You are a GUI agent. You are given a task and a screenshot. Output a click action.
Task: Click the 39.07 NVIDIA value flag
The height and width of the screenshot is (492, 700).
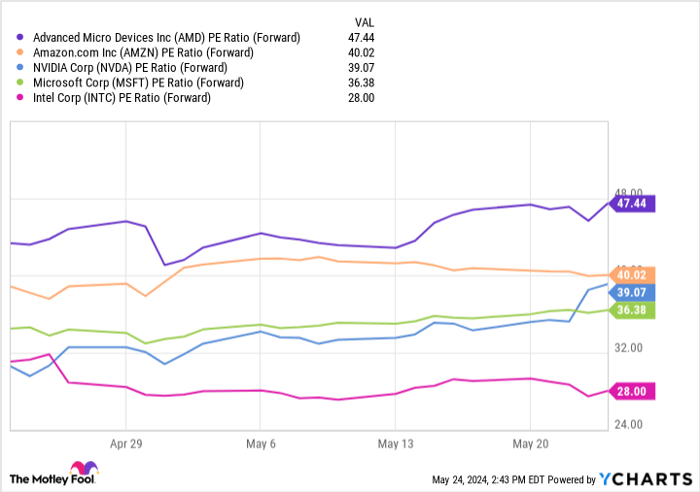point(632,292)
